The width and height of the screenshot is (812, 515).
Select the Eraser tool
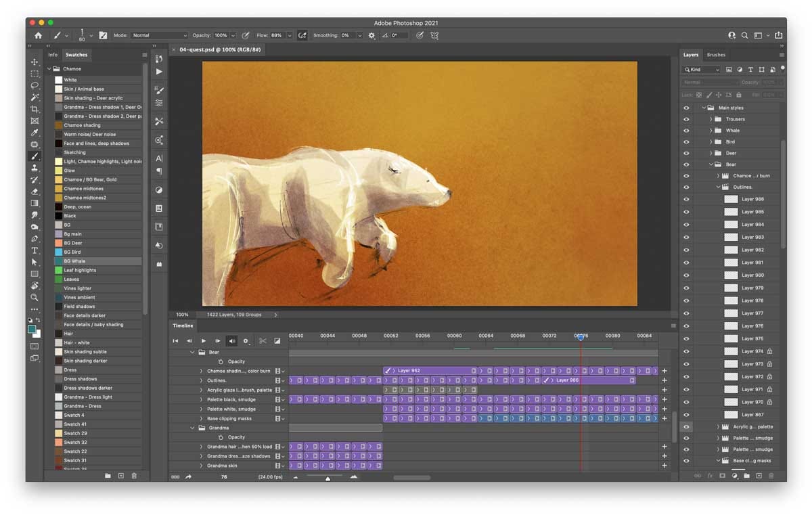(x=35, y=192)
